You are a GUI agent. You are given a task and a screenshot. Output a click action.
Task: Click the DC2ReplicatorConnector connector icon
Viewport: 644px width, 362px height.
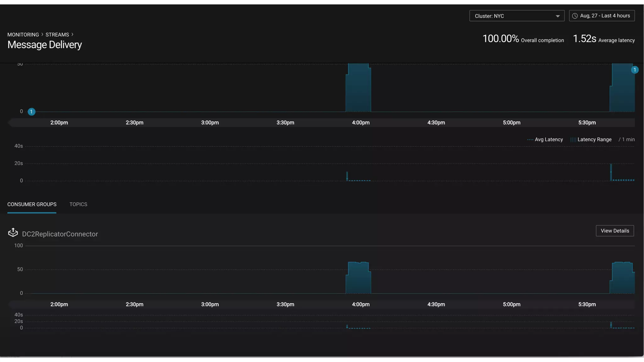[13, 233]
